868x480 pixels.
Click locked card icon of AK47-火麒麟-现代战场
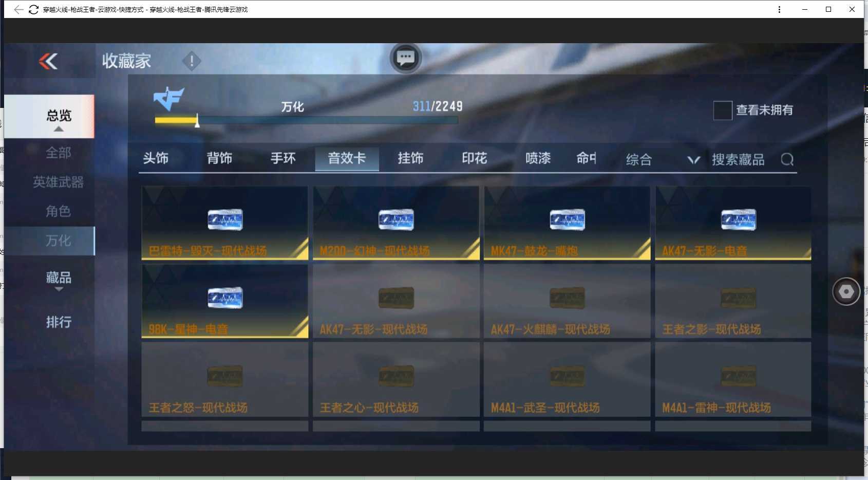pos(567,298)
